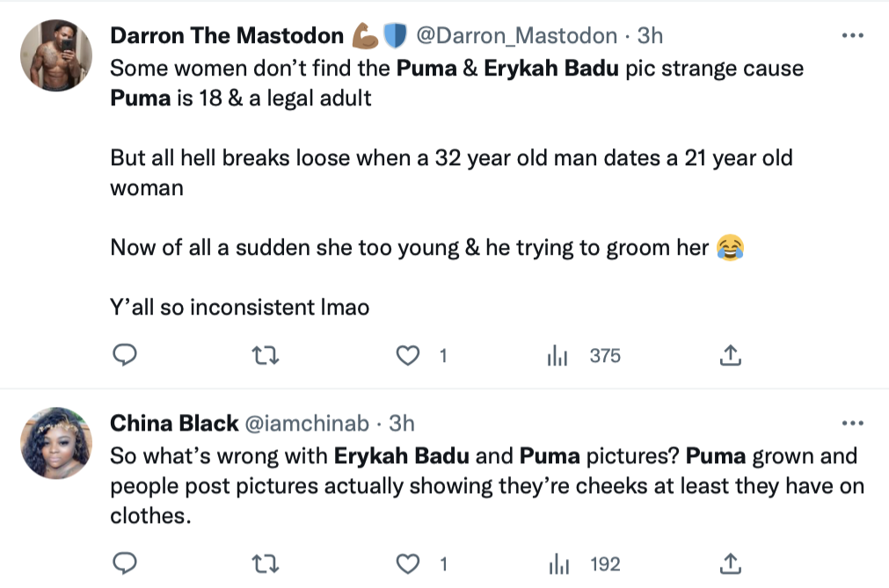Open reply box on Darron's tweet

coord(125,355)
